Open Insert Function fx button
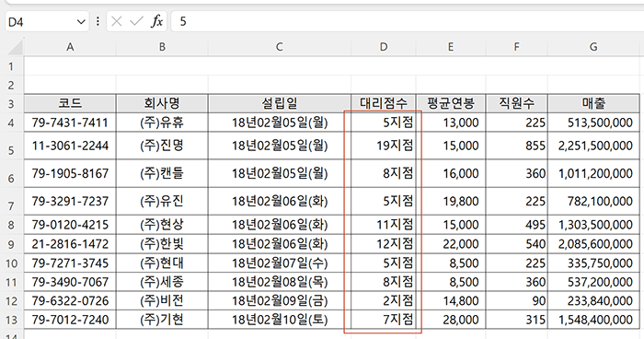Screen dimensions: 644x339 [x=156, y=21]
